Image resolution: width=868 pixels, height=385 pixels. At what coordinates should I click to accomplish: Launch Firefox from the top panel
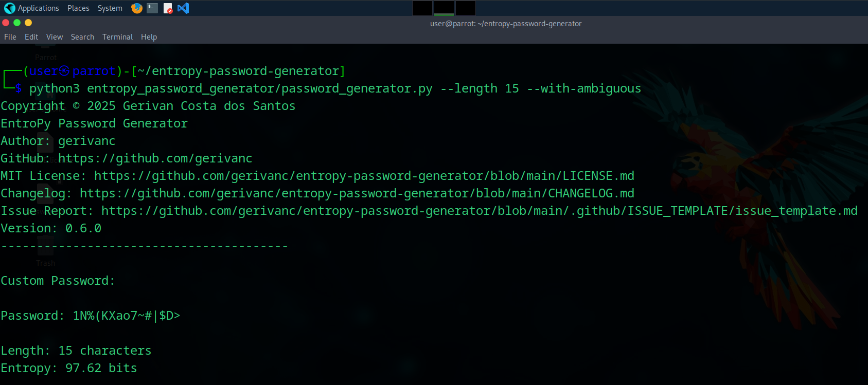click(x=136, y=8)
